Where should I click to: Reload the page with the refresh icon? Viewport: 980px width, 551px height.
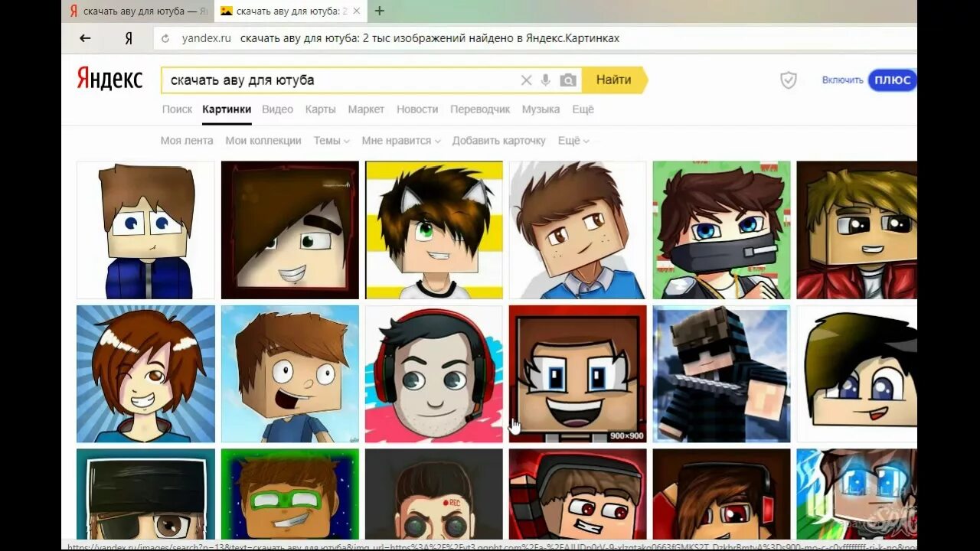coord(165,38)
